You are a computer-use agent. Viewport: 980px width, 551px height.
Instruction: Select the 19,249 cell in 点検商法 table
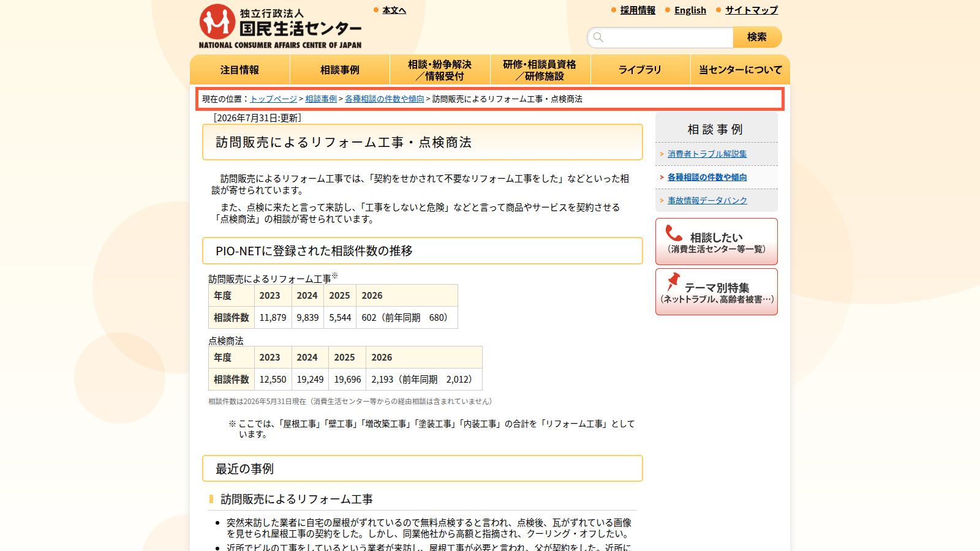310,380
